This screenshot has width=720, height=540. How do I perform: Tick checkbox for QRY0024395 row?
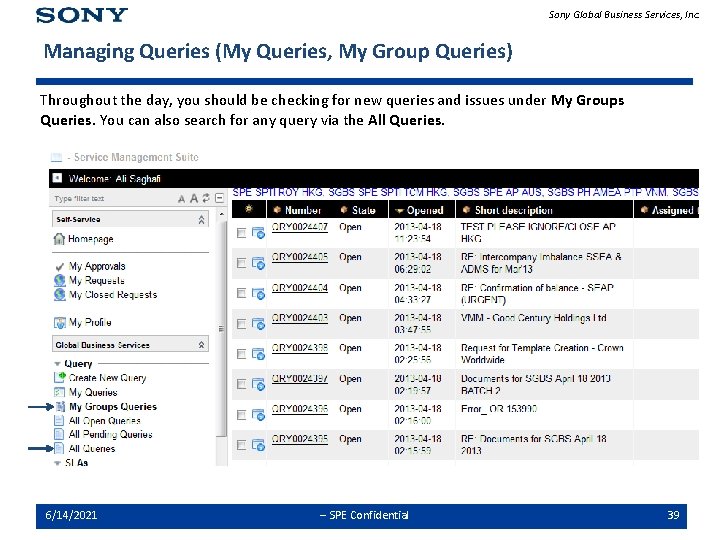[x=241, y=445]
